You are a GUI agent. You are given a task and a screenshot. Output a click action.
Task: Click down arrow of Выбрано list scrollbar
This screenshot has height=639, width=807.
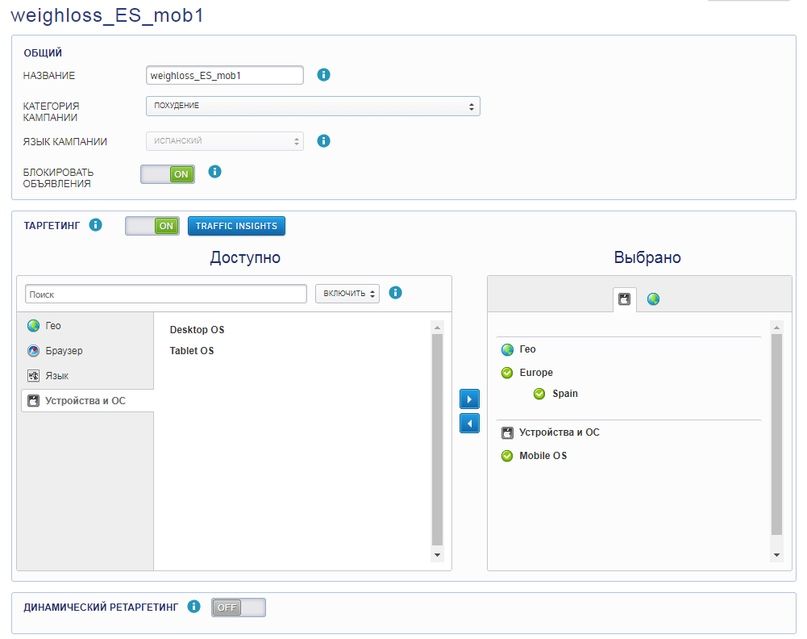tap(777, 555)
